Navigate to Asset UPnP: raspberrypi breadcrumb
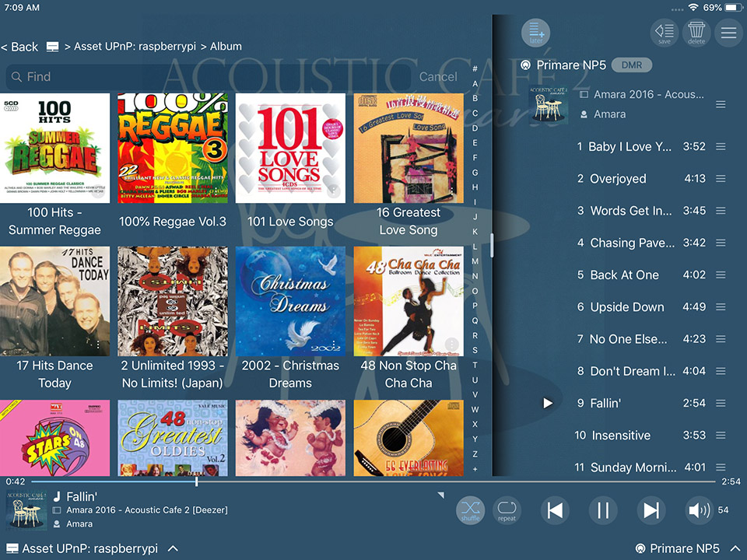Viewport: 747px width, 560px height. 135,47
